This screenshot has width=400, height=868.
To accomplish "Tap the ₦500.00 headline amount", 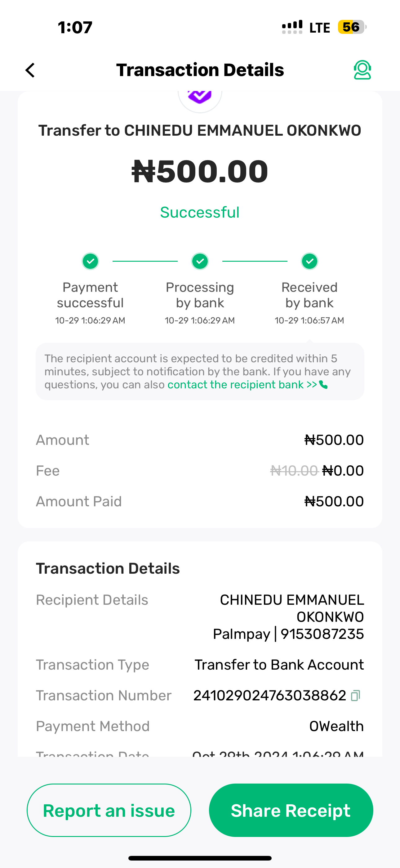I will pos(200,171).
